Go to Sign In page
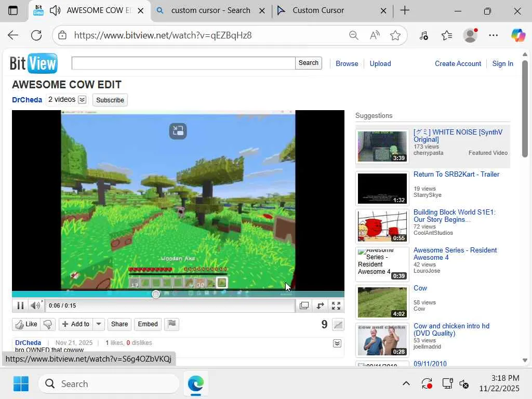The width and height of the screenshot is (532, 399). pos(502,63)
